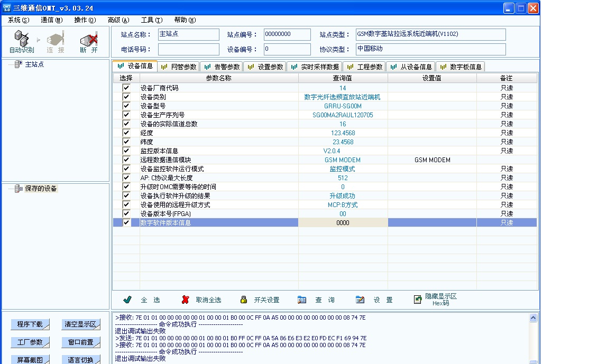Click the 设置 apply settings icon
Image resolution: width=616 pixels, height=364 pixels.
360,300
